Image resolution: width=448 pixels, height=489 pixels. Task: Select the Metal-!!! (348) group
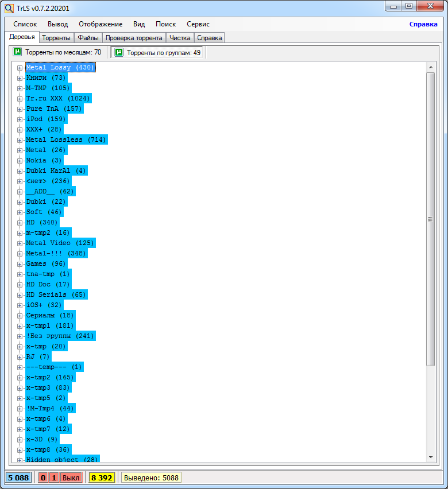tap(56, 253)
